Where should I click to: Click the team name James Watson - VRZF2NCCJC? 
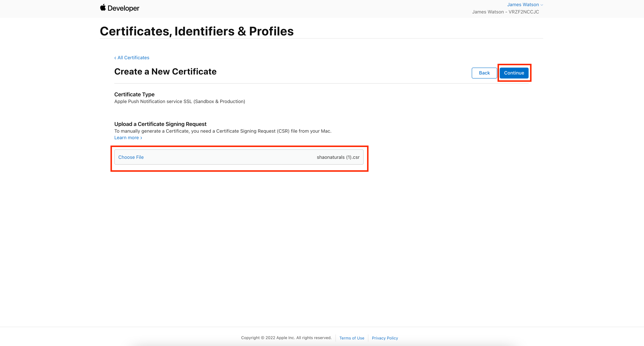coord(506,12)
